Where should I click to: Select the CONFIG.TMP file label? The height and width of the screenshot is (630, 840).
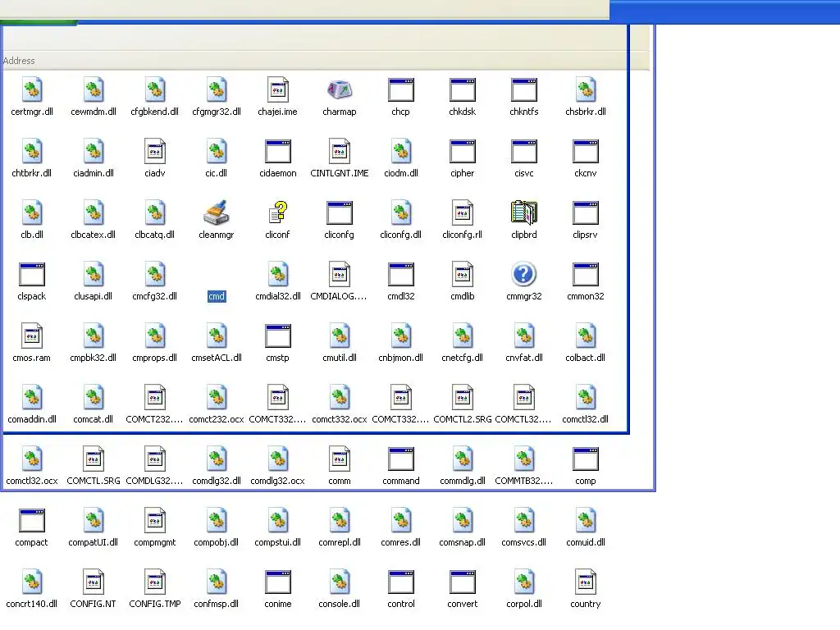coord(155,605)
